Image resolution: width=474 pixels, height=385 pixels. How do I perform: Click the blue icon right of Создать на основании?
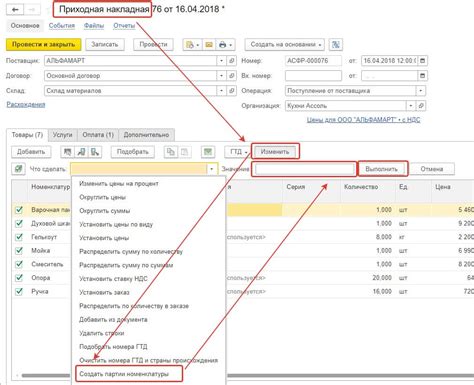[336, 44]
